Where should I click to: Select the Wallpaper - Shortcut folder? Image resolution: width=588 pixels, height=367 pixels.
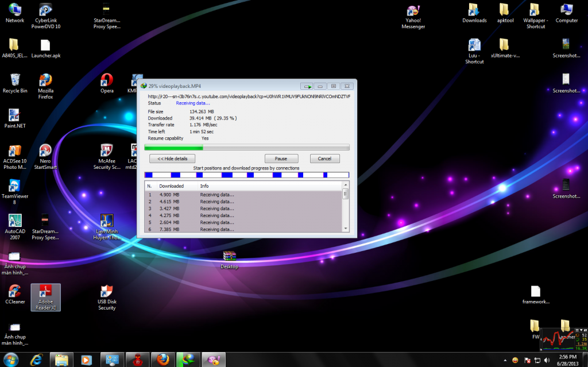click(536, 16)
